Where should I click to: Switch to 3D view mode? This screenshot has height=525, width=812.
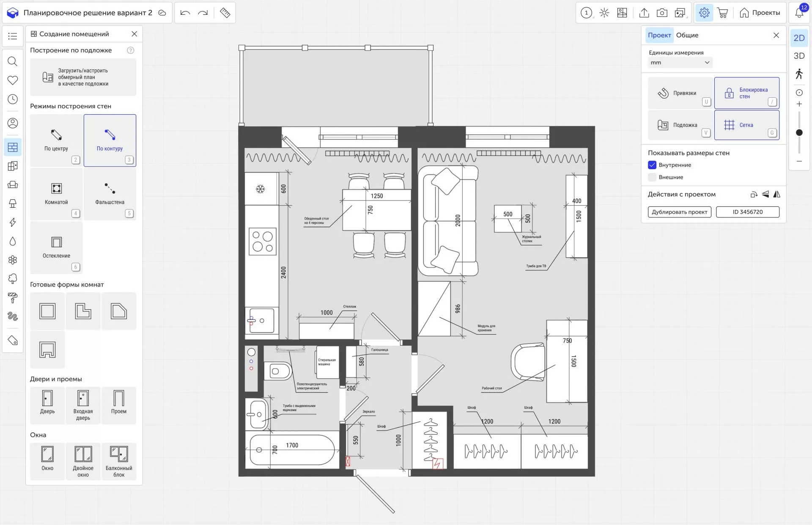pos(799,56)
